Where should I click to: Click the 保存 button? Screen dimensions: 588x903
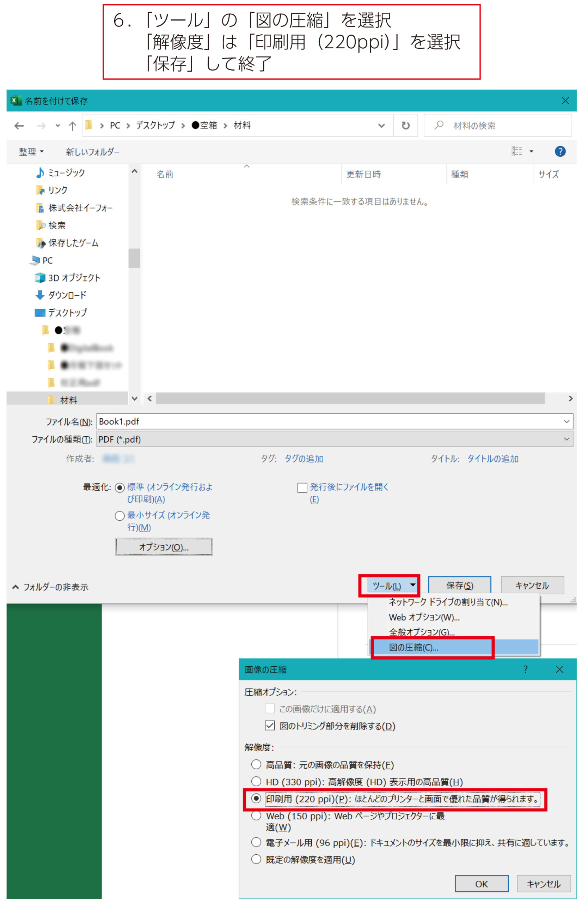coord(459,586)
